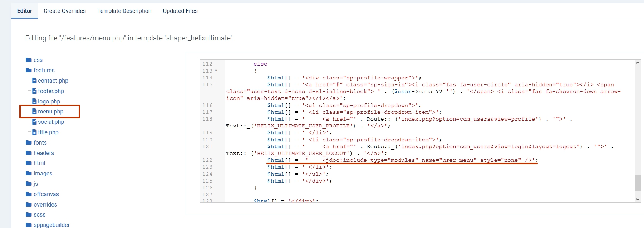Click the offcanvas folder icon

tap(29, 194)
